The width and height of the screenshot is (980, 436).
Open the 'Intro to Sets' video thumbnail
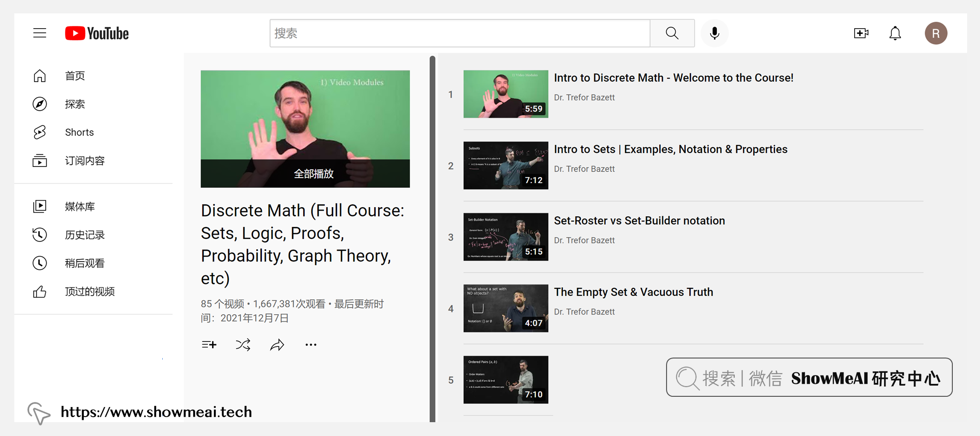click(505, 165)
